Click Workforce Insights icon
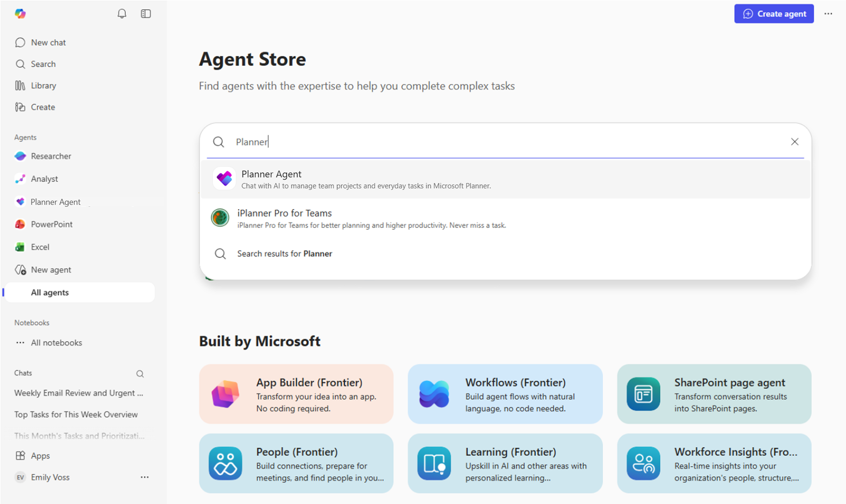This screenshot has height=504, width=846. [x=643, y=463]
